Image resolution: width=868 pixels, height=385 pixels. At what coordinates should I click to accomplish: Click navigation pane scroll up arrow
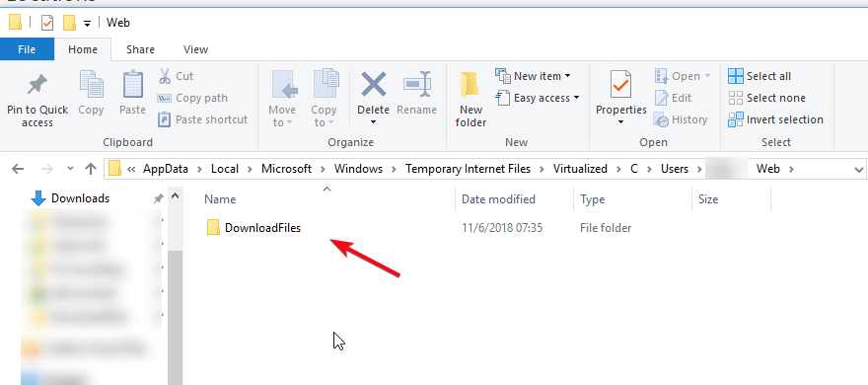tap(175, 196)
